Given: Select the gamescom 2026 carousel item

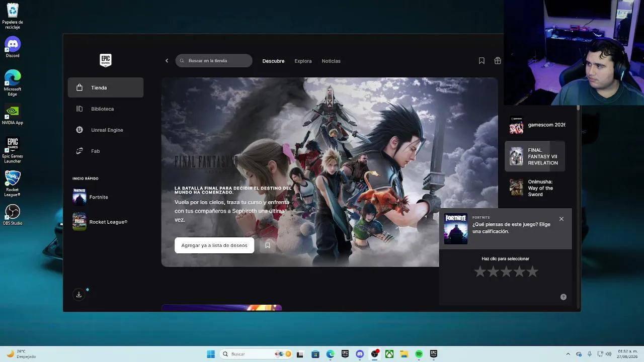Looking at the screenshot, I should 537,125.
